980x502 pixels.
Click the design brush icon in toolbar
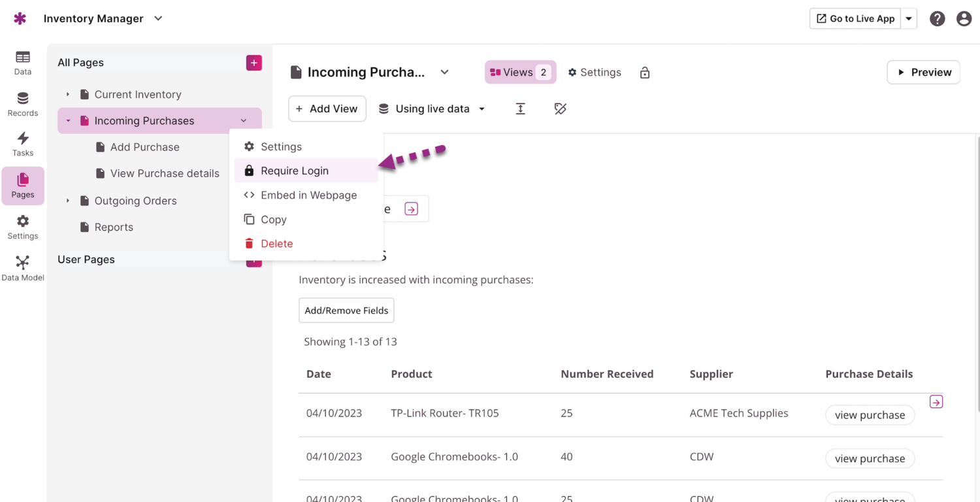tap(560, 109)
